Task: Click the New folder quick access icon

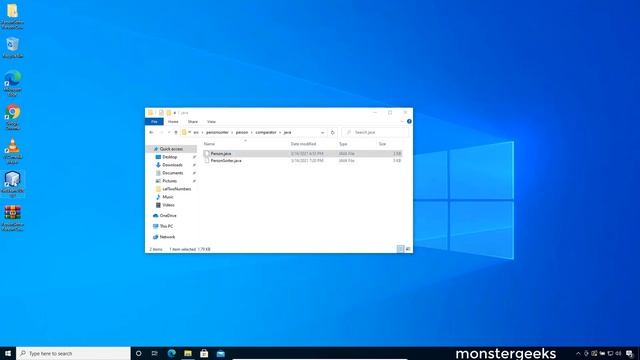Action: click(169, 113)
